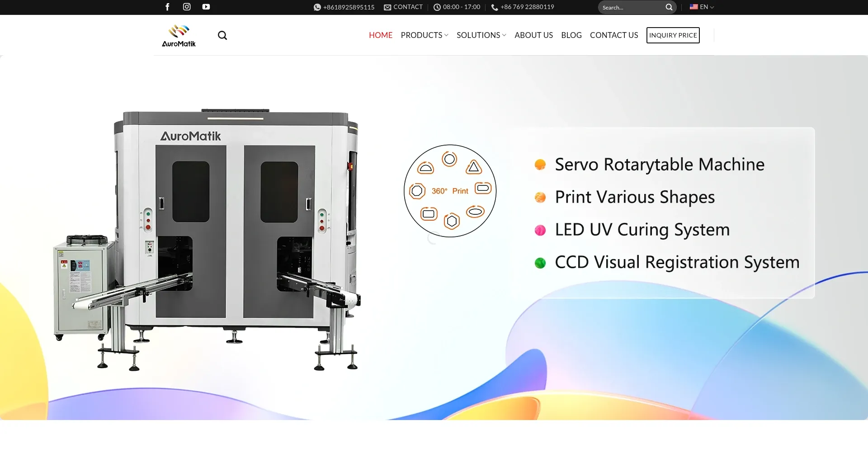The height and width of the screenshot is (449, 868).
Task: Submit search with the top bar magnifier
Action: tap(669, 7)
